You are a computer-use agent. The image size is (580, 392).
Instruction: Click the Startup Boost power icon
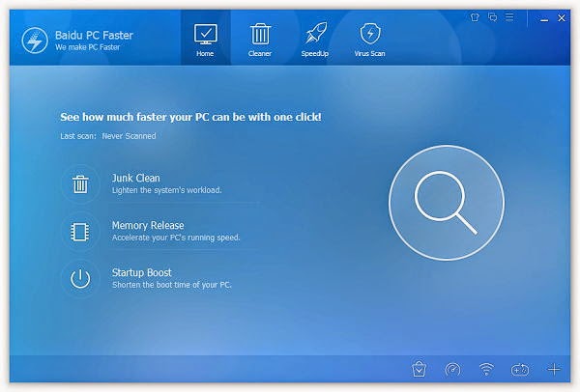(x=80, y=279)
